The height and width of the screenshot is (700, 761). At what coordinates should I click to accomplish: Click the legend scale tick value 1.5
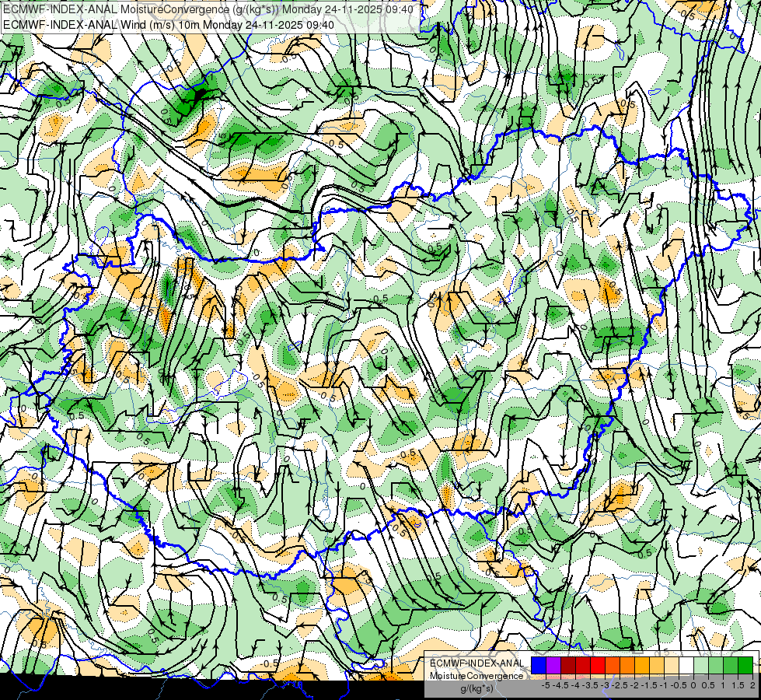coord(738,685)
